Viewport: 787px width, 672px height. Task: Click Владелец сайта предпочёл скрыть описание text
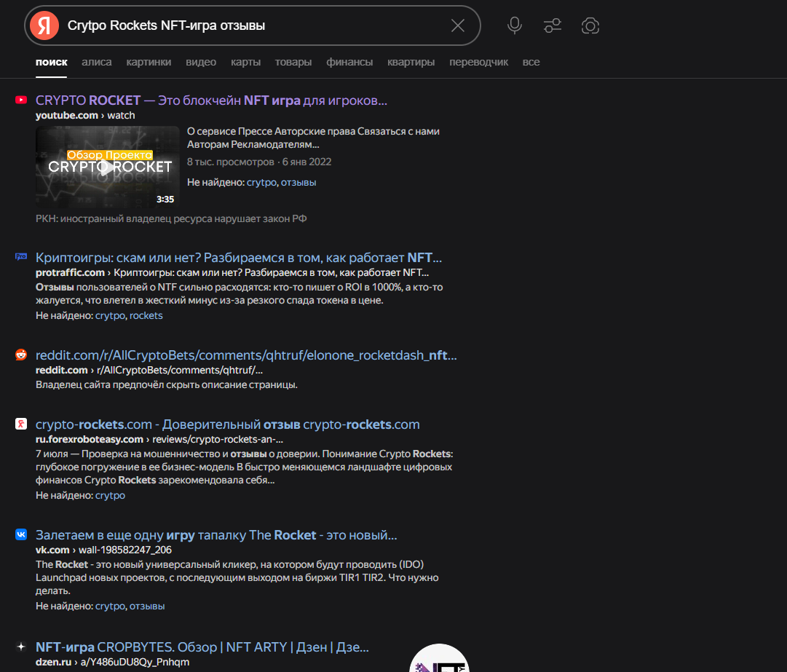pos(167,385)
